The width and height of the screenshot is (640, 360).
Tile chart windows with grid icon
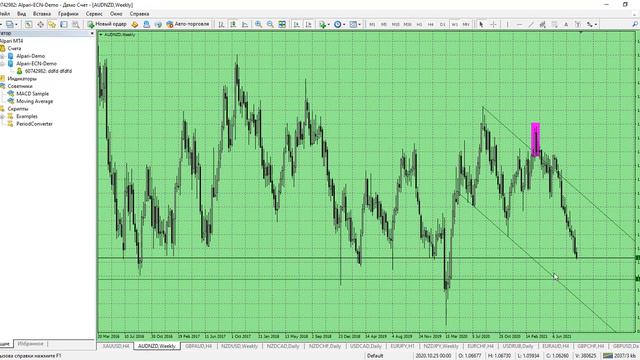(282, 24)
